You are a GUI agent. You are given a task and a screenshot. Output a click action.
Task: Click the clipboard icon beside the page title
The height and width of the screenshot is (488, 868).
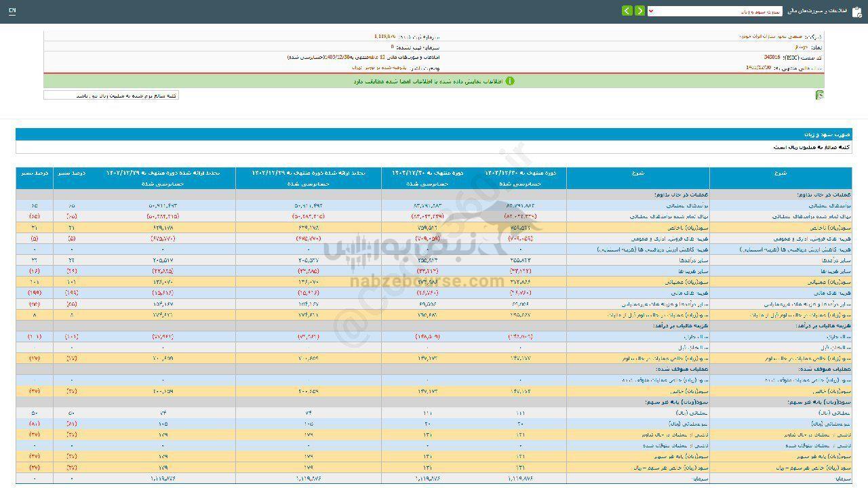pyautogui.click(x=857, y=12)
